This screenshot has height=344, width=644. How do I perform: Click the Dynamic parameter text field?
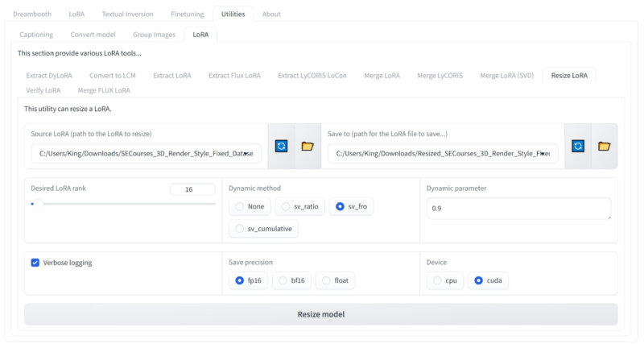click(x=518, y=208)
